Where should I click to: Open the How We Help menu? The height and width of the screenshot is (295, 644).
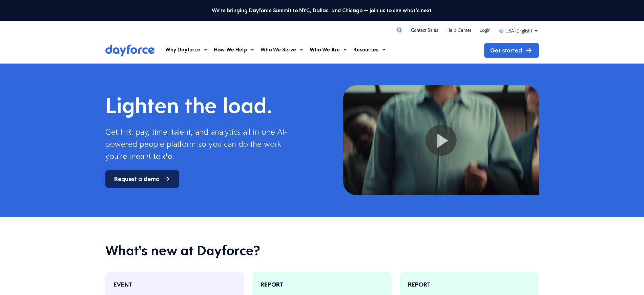coord(230,50)
